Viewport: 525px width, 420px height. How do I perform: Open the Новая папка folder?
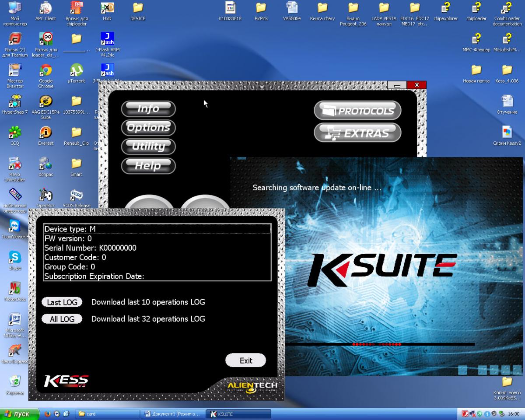tap(476, 73)
